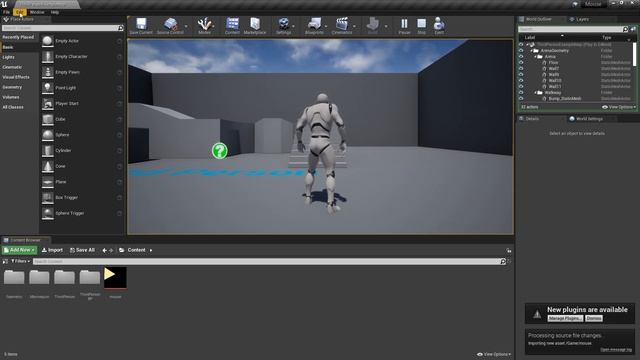
Task: Select Empty Actor icon in Place Actors
Action: (48, 41)
